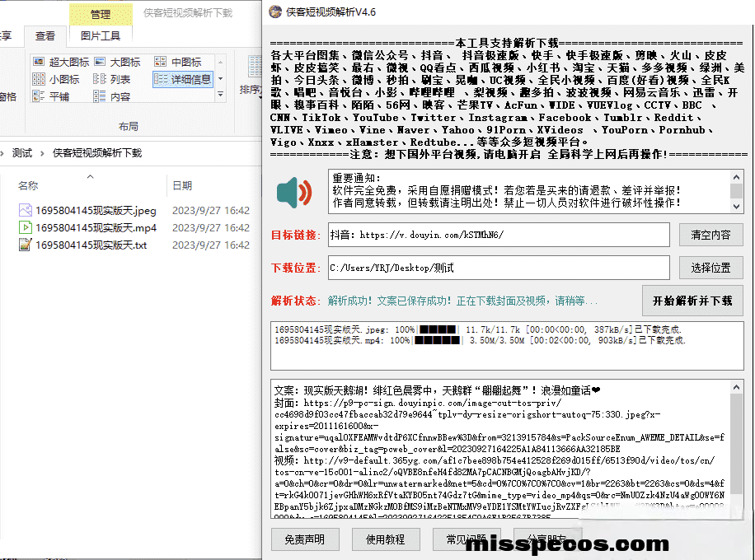Select the 详细信息 details layout

(183, 79)
